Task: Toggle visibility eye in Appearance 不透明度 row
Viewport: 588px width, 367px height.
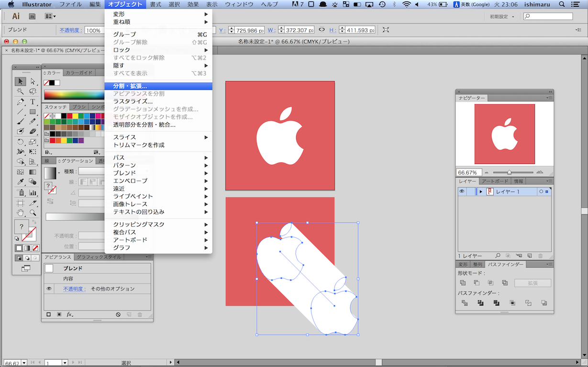Action: [49, 289]
